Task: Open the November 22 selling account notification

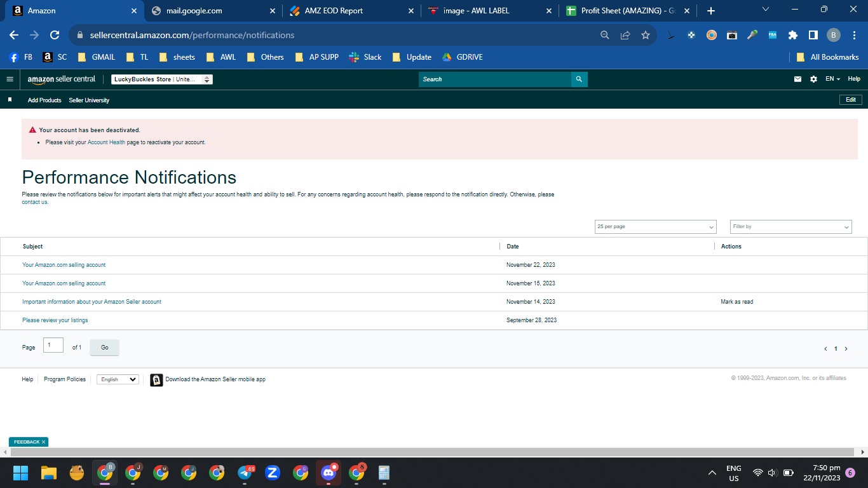Action: pos(64,265)
